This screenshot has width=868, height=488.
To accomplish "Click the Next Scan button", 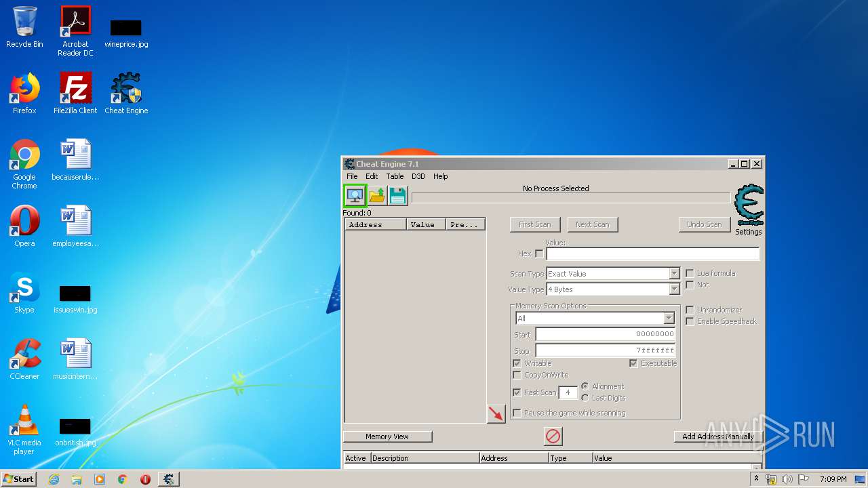I will pos(593,224).
